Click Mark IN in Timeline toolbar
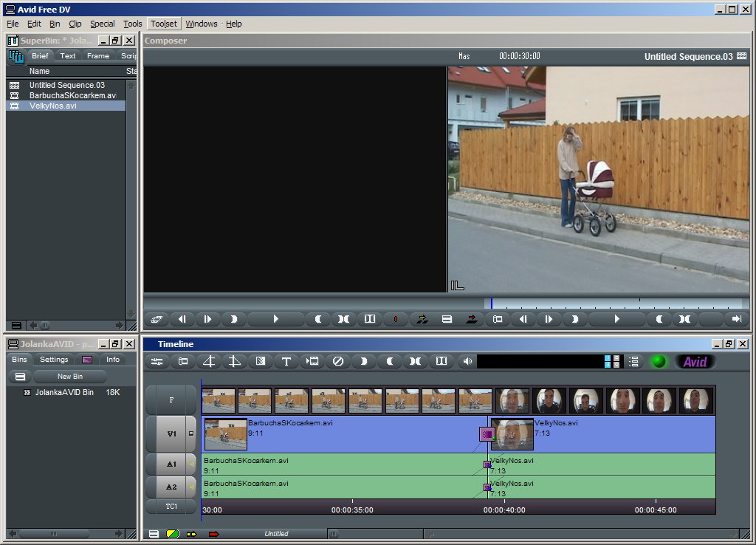 tap(364, 361)
